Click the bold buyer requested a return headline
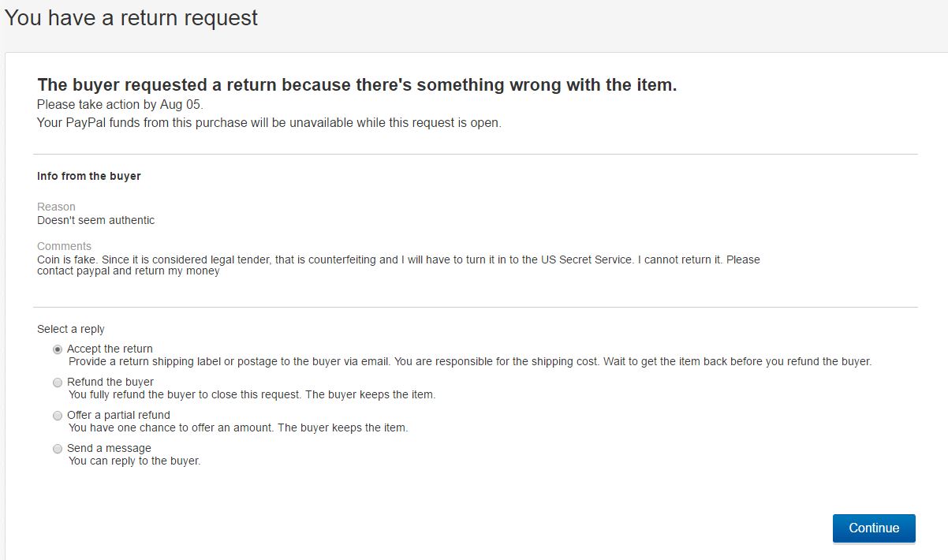 [x=356, y=85]
